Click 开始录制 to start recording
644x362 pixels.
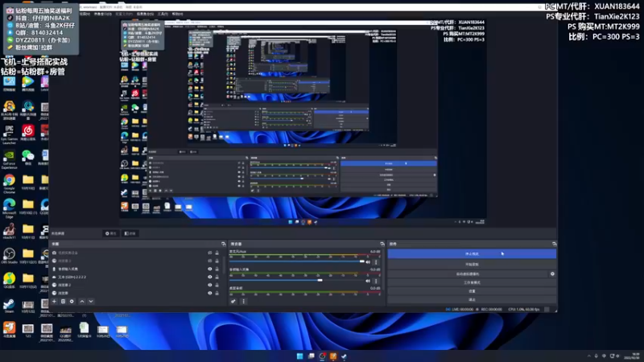pyautogui.click(x=472, y=265)
